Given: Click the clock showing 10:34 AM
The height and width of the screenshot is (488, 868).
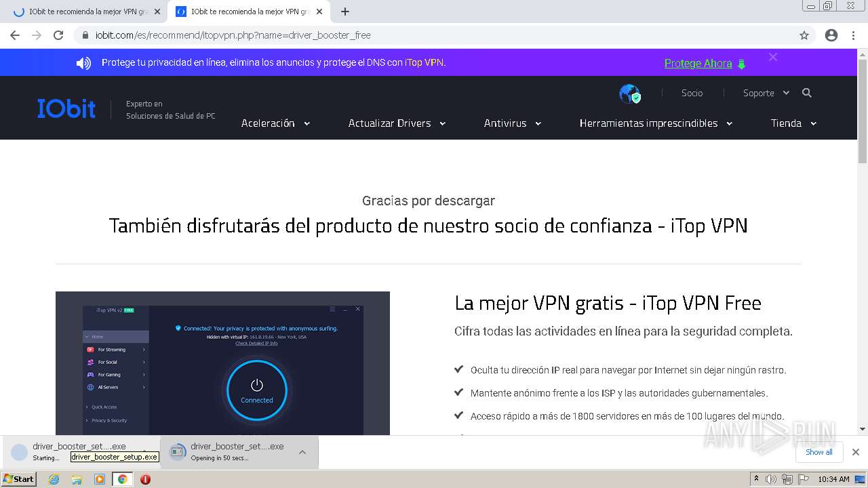Looking at the screenshot, I should 833,479.
